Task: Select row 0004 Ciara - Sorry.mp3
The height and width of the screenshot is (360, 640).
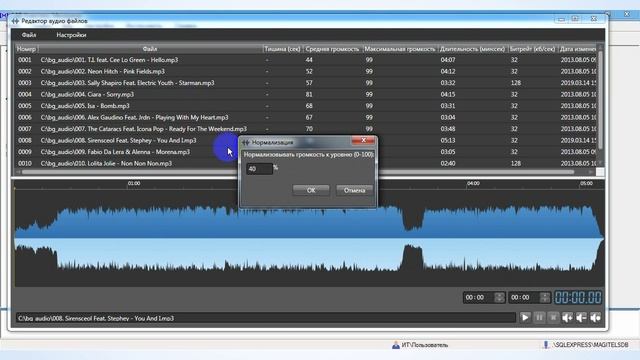Action: [306, 94]
